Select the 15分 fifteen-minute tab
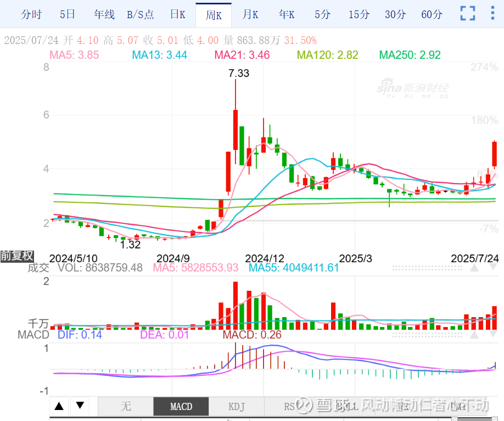504x421 pixels. coord(359,14)
